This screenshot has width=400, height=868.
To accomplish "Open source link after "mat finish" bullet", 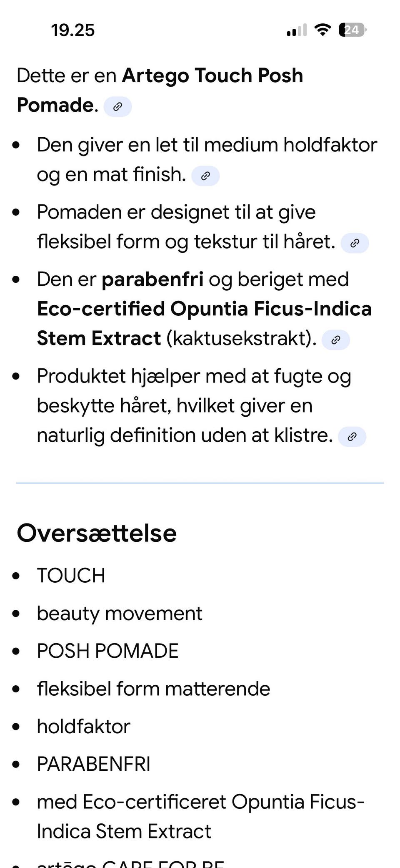I will (205, 176).
